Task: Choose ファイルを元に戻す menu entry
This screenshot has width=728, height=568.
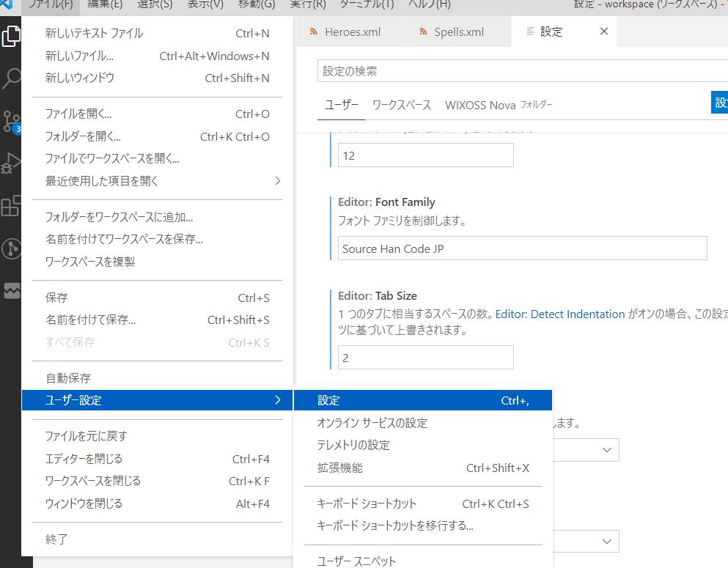Action: 158,436
